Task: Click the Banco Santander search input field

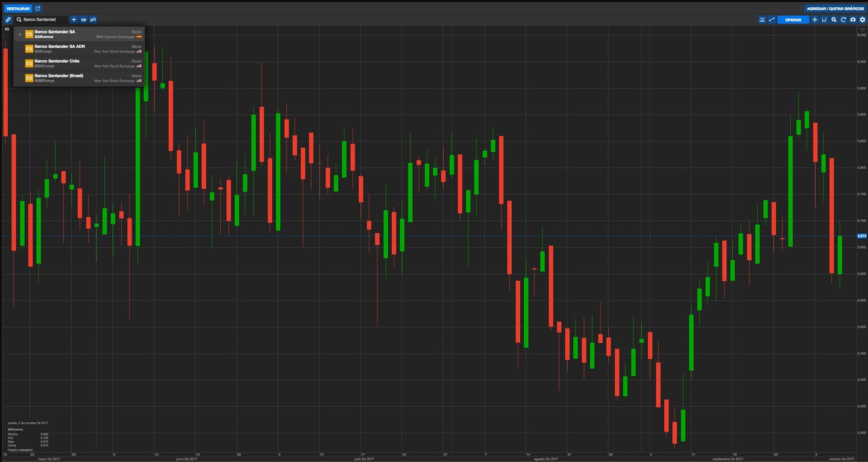Action: 42,20
